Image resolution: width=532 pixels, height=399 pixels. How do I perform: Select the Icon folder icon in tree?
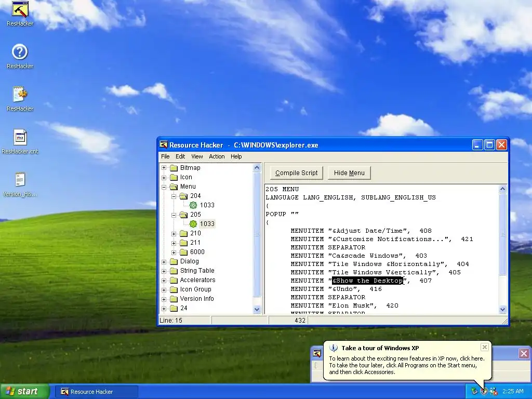click(174, 178)
